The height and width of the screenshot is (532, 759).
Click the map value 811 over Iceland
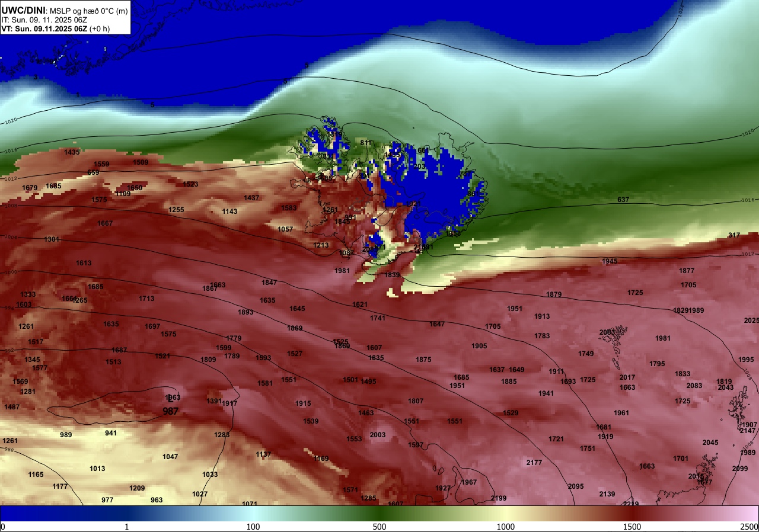tap(366, 143)
